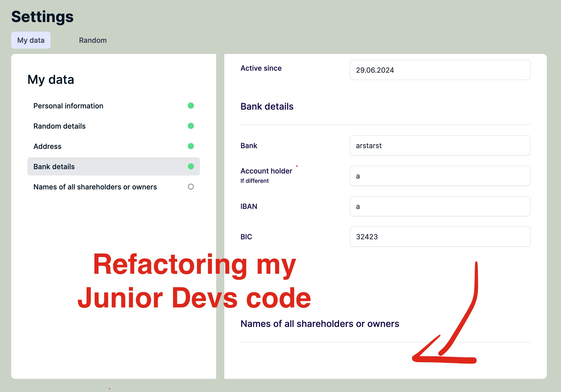Switch to the Random tab
The width and height of the screenshot is (561, 392).
coord(93,40)
